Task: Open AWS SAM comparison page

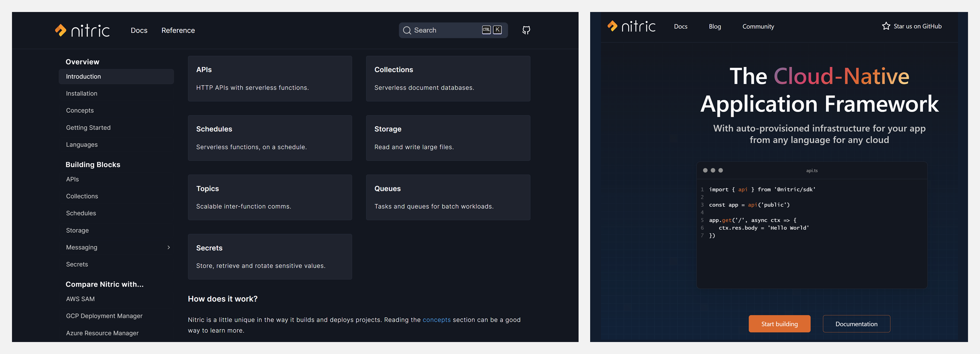Action: click(80, 299)
